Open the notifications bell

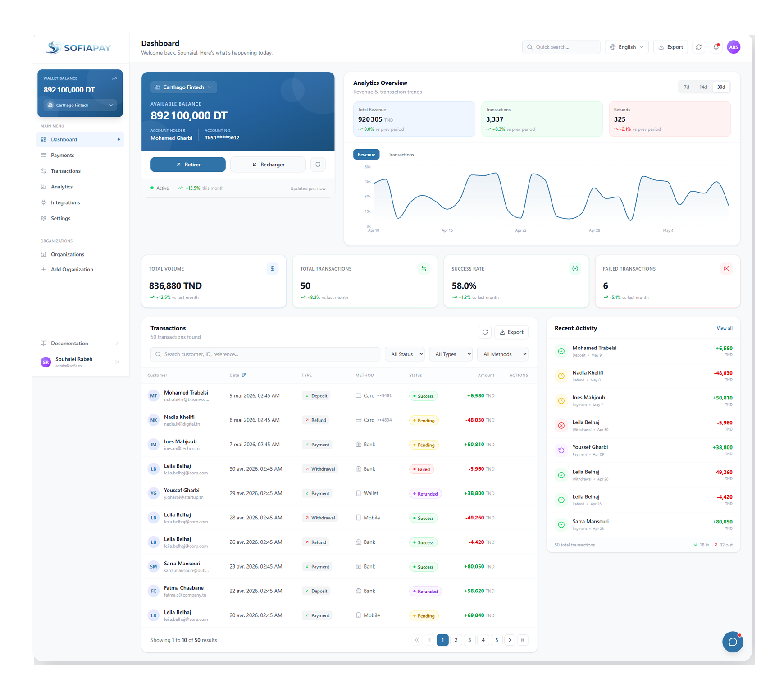coord(716,47)
